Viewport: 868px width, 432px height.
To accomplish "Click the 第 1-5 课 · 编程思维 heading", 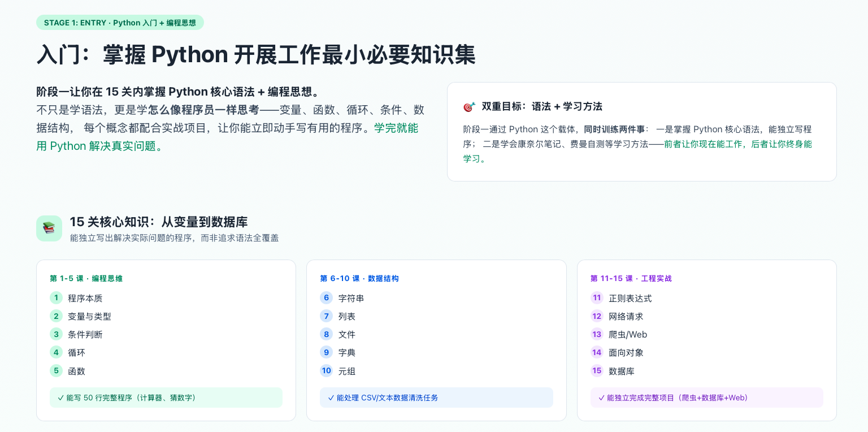I will point(86,278).
